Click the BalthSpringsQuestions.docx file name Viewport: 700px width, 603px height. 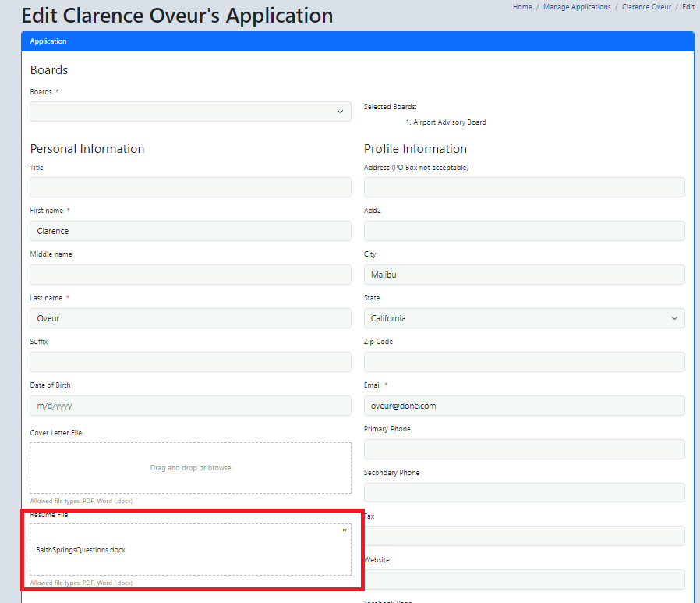tap(81, 550)
